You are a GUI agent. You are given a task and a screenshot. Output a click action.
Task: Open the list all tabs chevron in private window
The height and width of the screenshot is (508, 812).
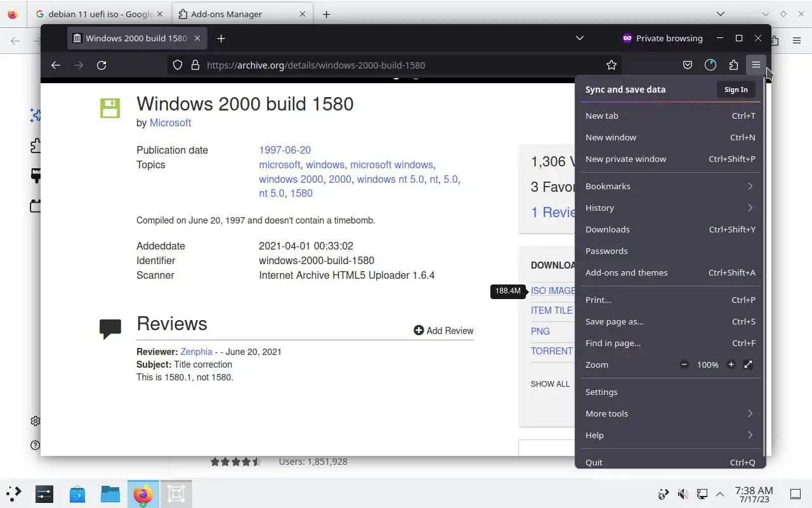pos(579,38)
